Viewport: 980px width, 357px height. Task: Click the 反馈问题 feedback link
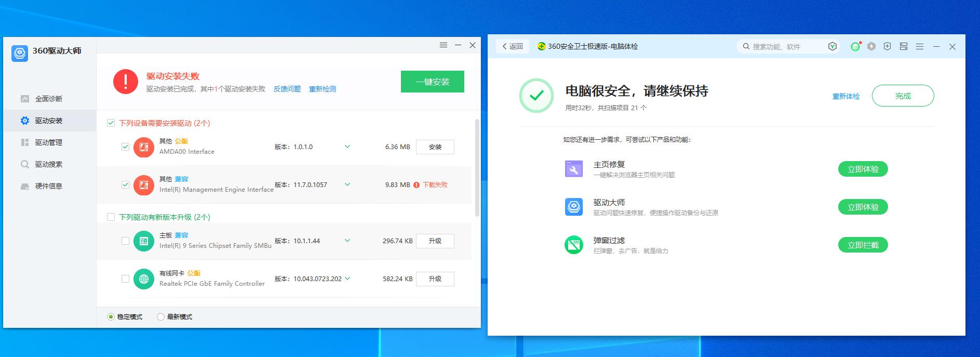tap(287, 89)
